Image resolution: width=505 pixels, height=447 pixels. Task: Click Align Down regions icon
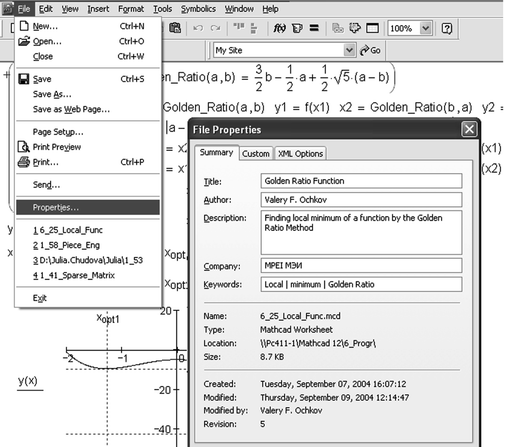254,28
